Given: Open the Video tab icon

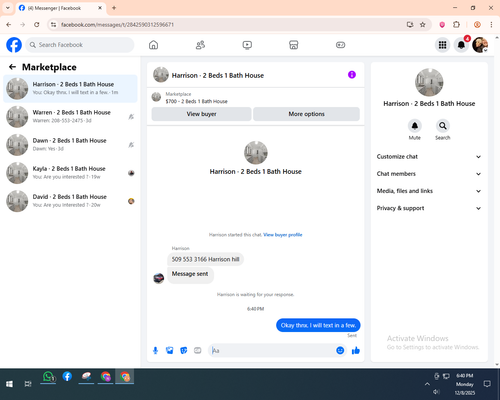Looking at the screenshot, I should [x=247, y=45].
